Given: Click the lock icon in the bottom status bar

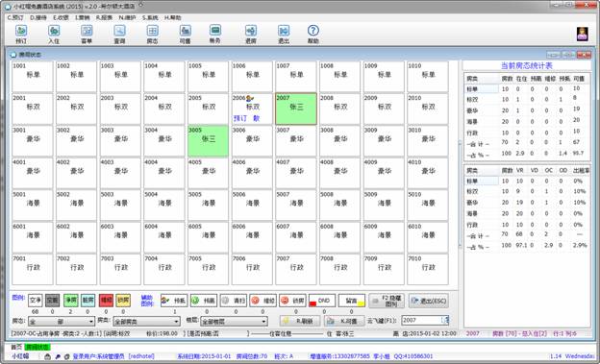Looking at the screenshot, I should coord(47,356).
